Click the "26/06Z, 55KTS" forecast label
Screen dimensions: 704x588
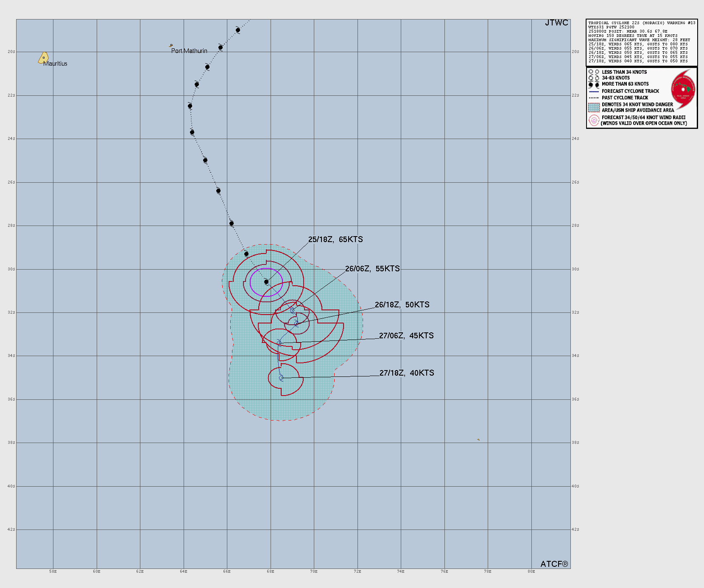[372, 269]
